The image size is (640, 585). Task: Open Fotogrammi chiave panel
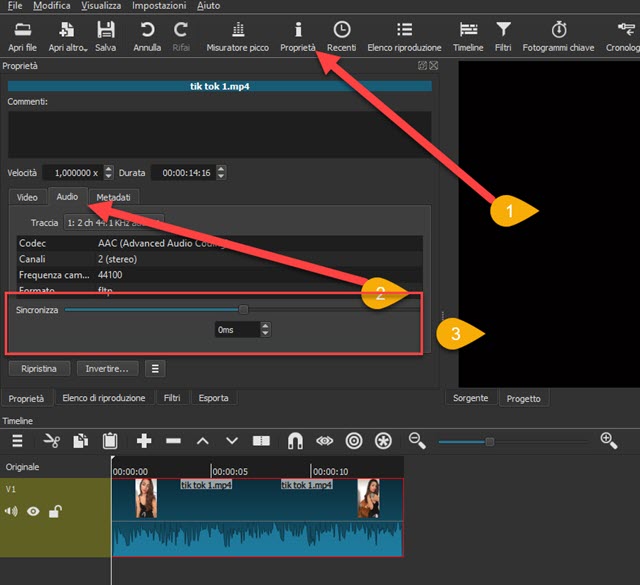pos(558,36)
